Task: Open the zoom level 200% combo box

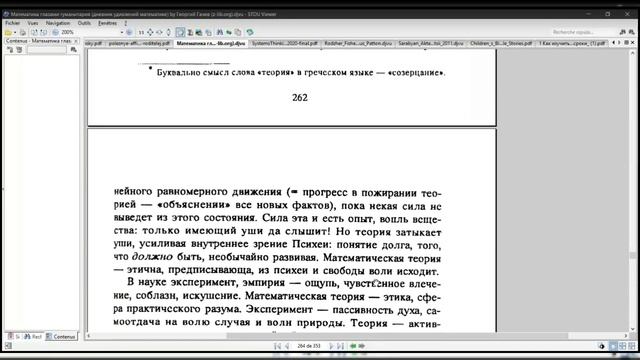Action: (92, 32)
